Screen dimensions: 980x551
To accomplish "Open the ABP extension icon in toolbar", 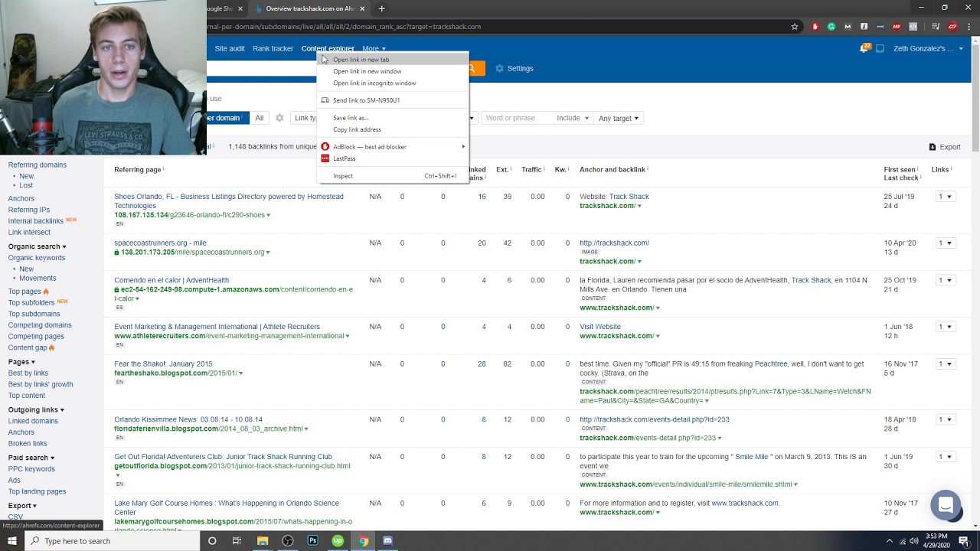I will [897, 27].
